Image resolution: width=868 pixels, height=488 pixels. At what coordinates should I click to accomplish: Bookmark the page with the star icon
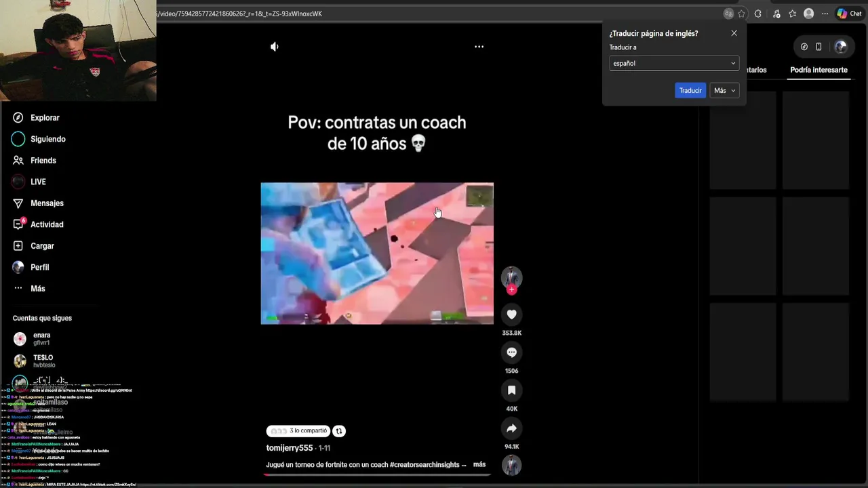[x=742, y=14]
